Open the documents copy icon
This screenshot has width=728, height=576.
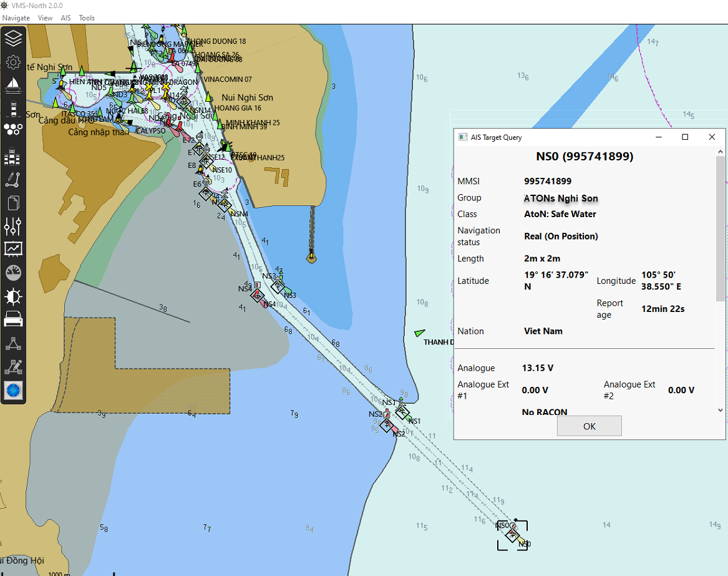[13, 203]
